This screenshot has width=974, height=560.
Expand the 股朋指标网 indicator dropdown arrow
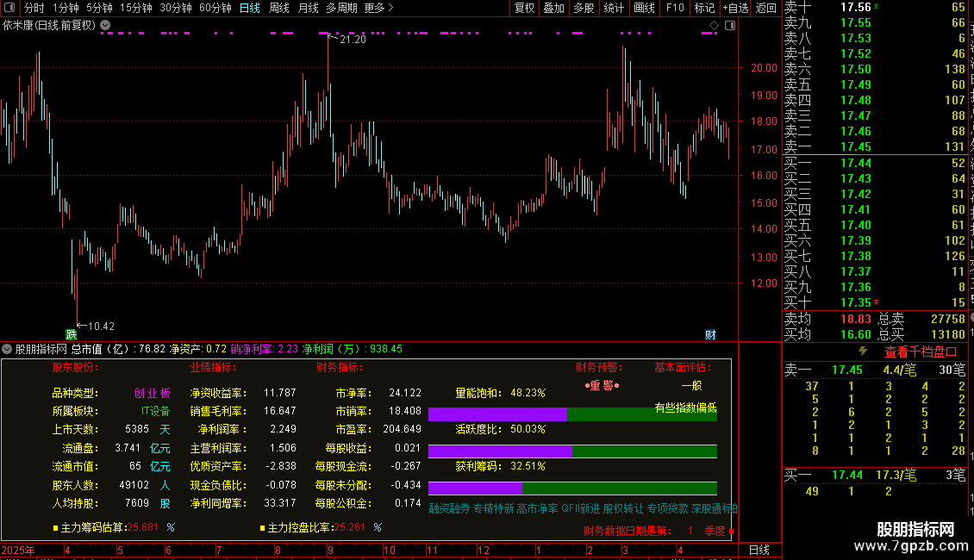[x=7, y=349]
